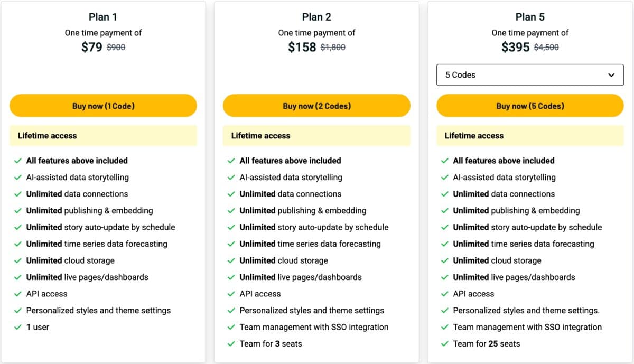Click Buy now (1 Code) button
The height and width of the screenshot is (364, 634).
click(103, 106)
